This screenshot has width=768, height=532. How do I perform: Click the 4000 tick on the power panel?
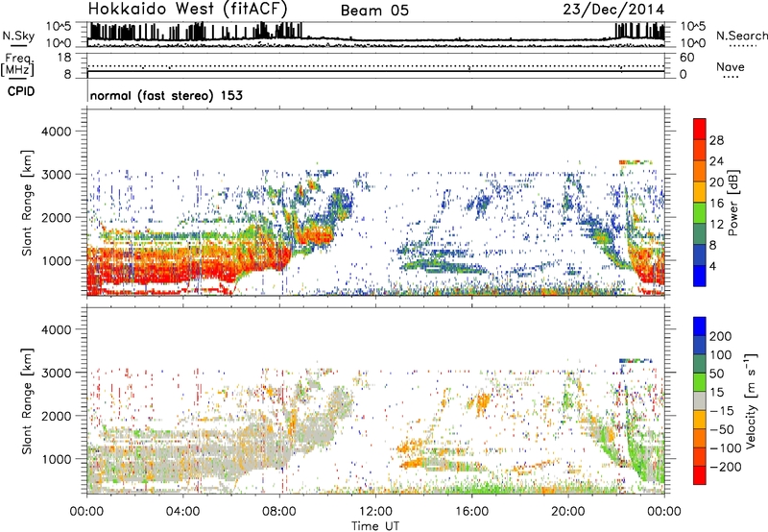[56, 132]
